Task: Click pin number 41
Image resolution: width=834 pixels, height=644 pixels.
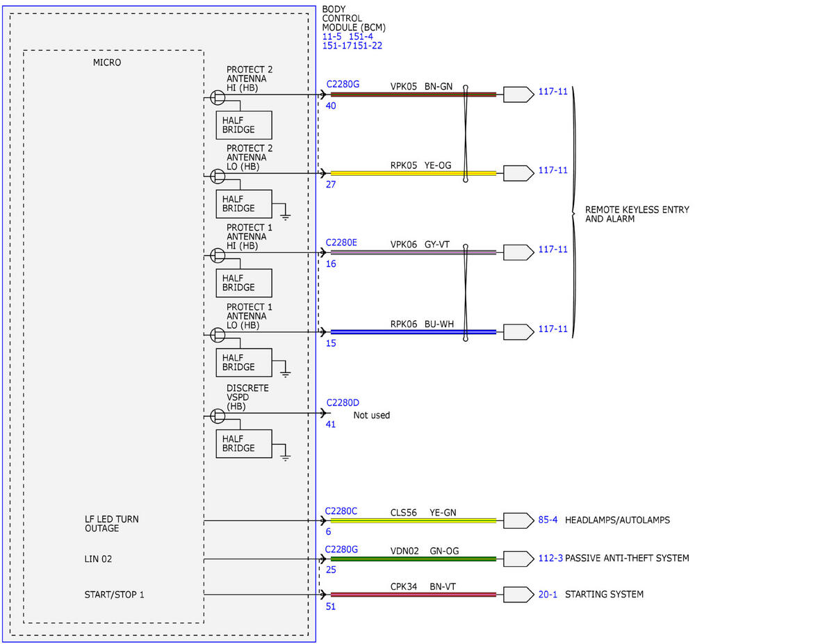Action: pyautogui.click(x=331, y=424)
